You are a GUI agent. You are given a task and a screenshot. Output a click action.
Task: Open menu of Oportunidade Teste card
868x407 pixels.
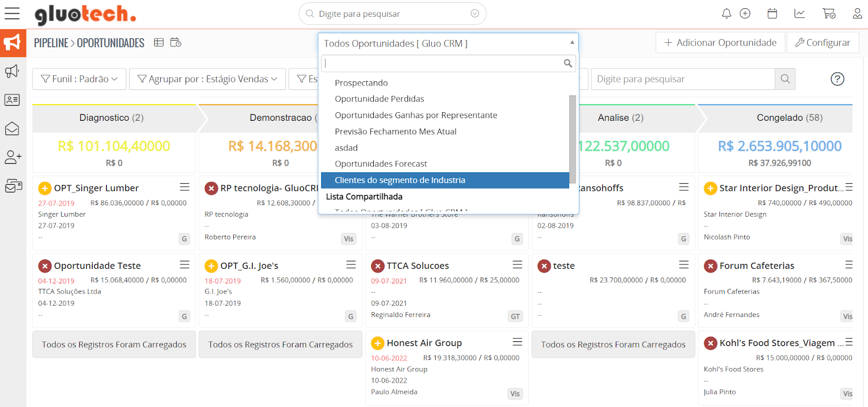pos(185,264)
